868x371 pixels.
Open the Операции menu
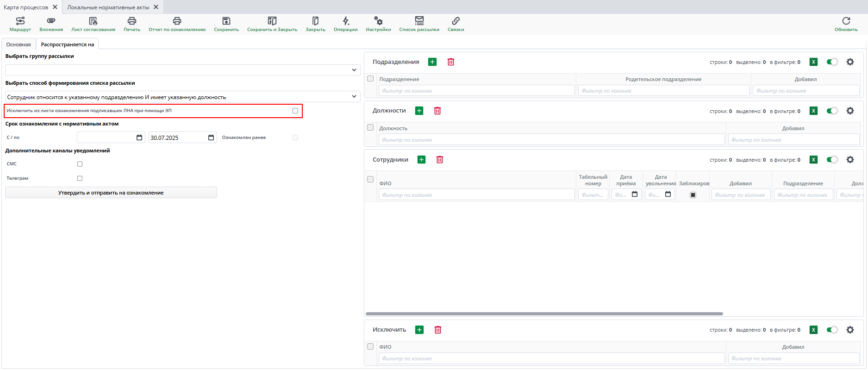click(x=346, y=24)
